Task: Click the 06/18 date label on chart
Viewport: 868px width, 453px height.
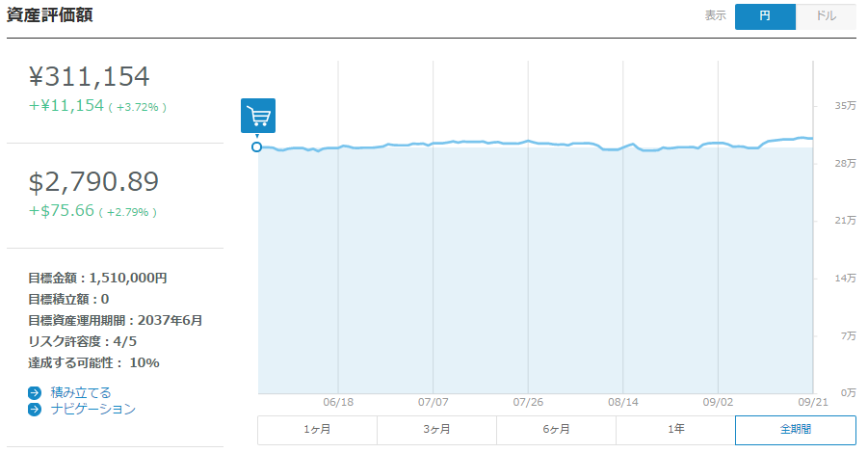Action: pyautogui.click(x=338, y=403)
